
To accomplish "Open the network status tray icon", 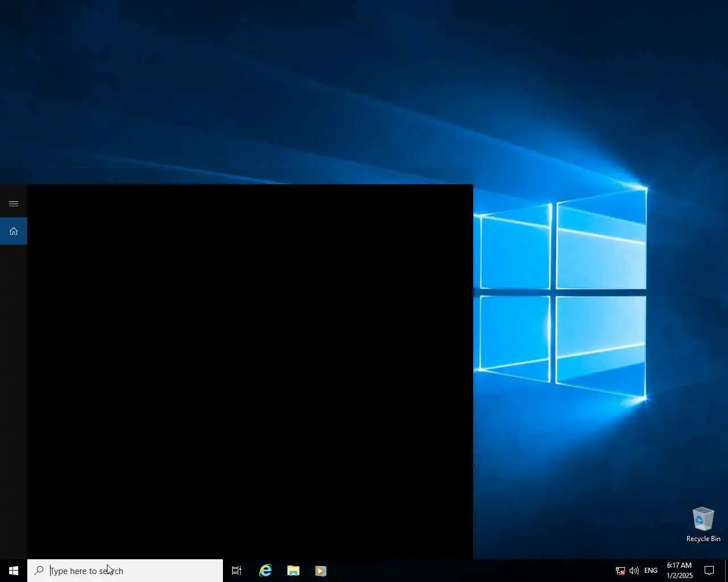I will [x=621, y=571].
